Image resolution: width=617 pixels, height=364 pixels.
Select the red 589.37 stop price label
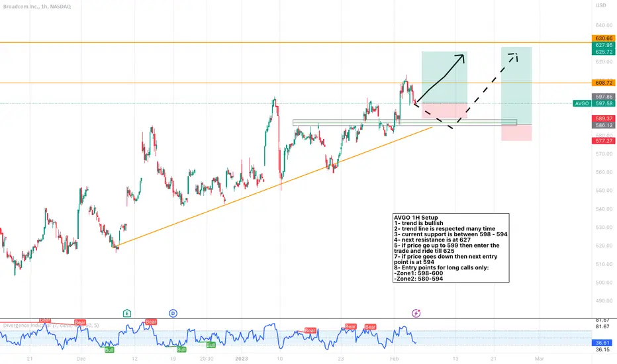[604, 118]
